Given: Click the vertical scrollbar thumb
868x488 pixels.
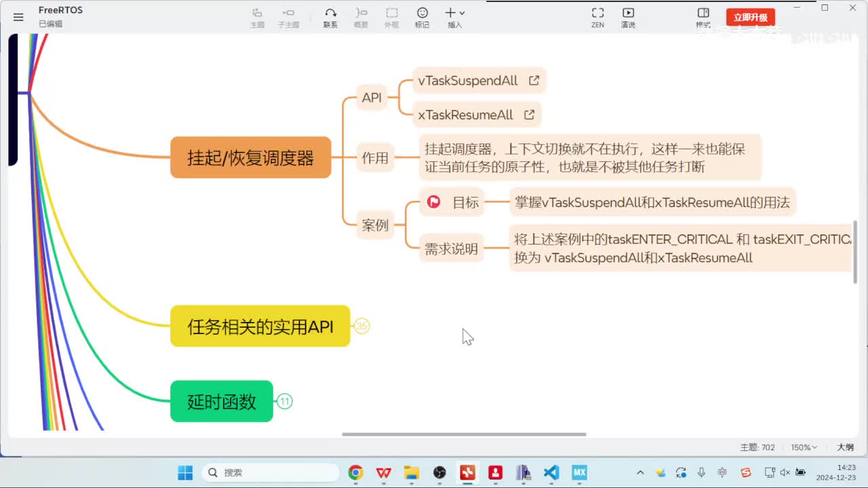Looking at the screenshot, I should [854, 252].
